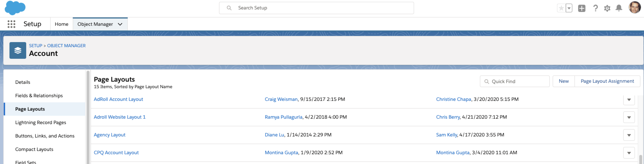Screen dimensions: 644x164
Task: Open row actions for Agency Layout
Action: point(629,135)
